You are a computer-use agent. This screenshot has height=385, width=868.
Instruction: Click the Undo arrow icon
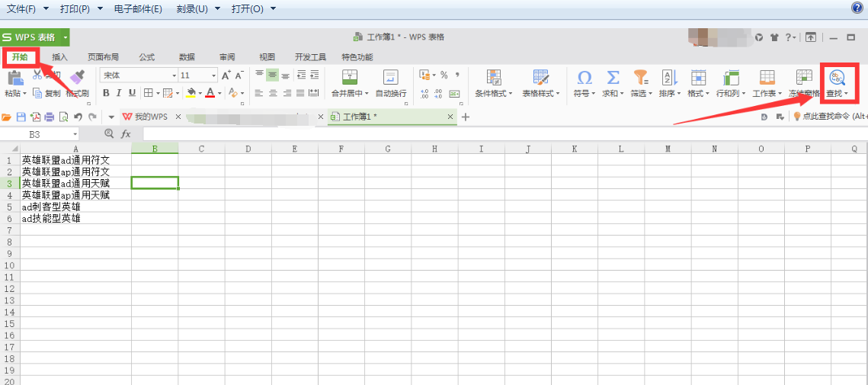(78, 117)
